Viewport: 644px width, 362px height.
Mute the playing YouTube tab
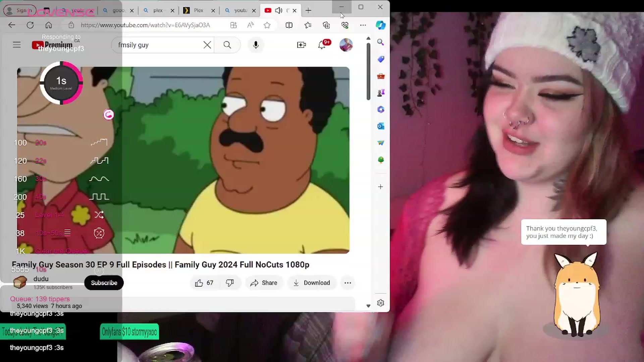point(278,10)
